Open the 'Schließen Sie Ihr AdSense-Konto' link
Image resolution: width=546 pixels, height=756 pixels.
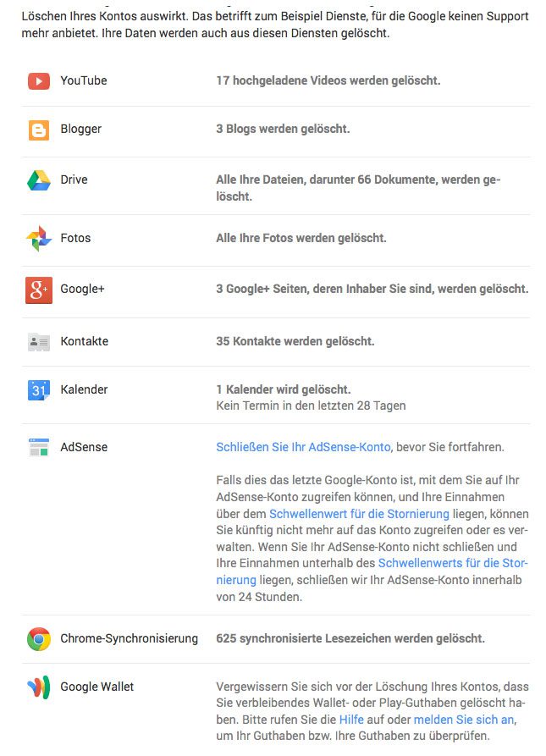(x=303, y=447)
